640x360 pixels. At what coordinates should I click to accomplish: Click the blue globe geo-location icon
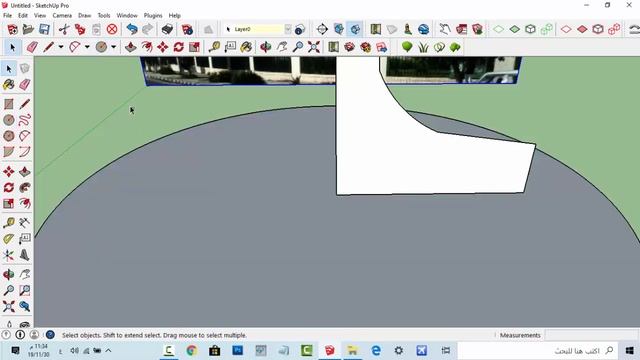tap(424, 29)
